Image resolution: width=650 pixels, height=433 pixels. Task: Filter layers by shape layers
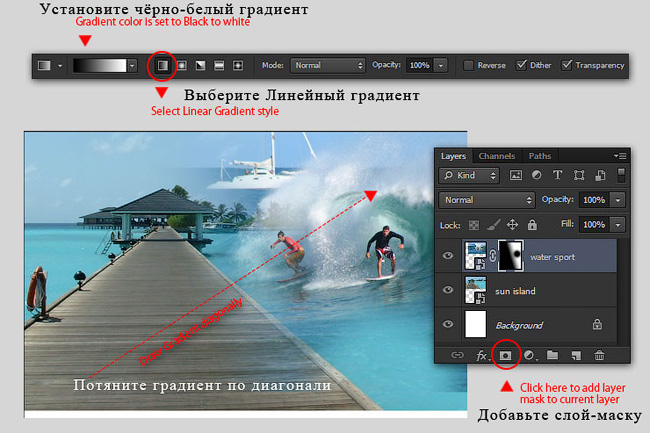(579, 175)
